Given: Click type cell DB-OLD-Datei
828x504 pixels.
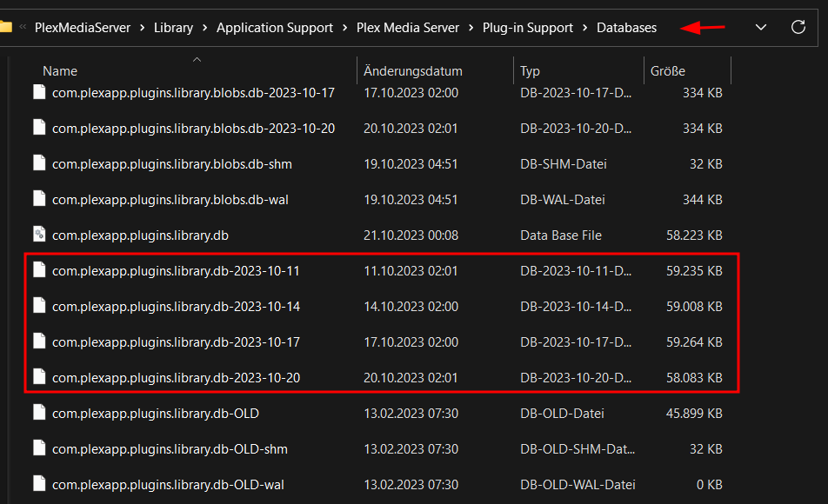Looking at the screenshot, I should (x=562, y=414).
